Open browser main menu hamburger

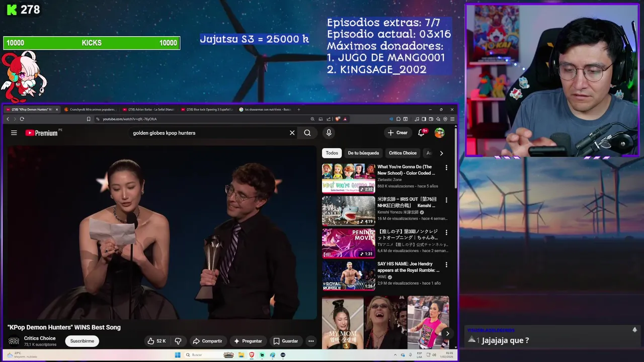(x=452, y=119)
